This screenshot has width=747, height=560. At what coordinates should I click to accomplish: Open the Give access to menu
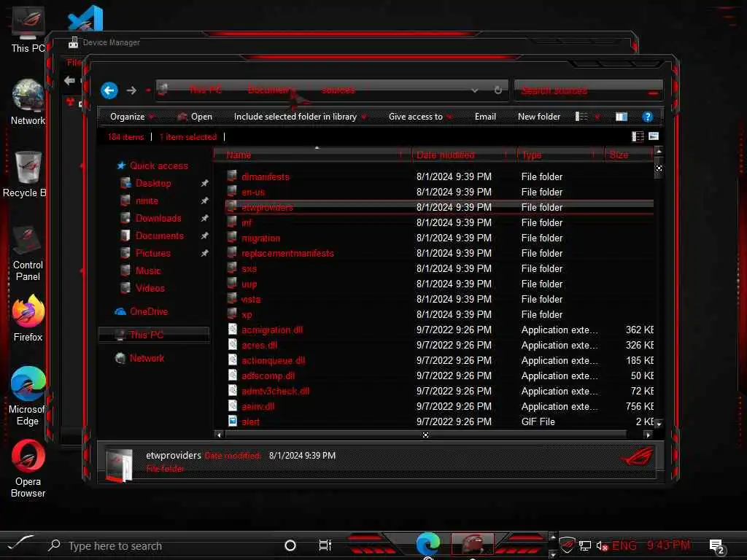[420, 117]
